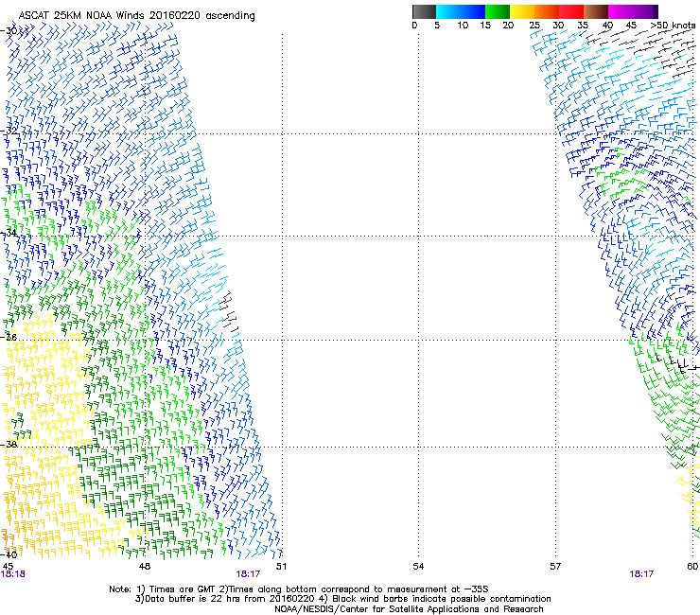Click 'NOAA/NESDIS/Center for Satellite Applications and Research' credit
Viewport: 700px width, 615px height.
409,609
